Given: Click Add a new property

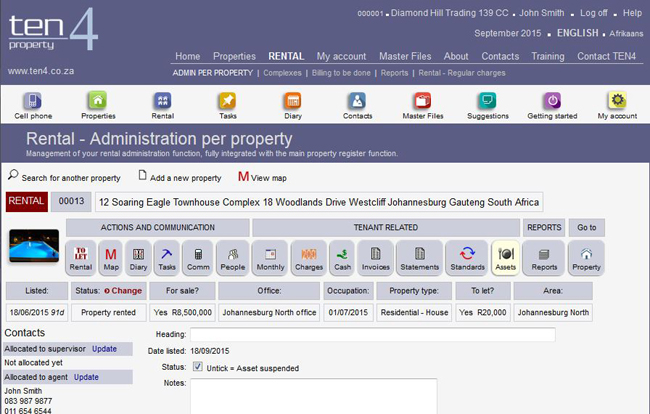Looking at the screenshot, I should 180,177.
